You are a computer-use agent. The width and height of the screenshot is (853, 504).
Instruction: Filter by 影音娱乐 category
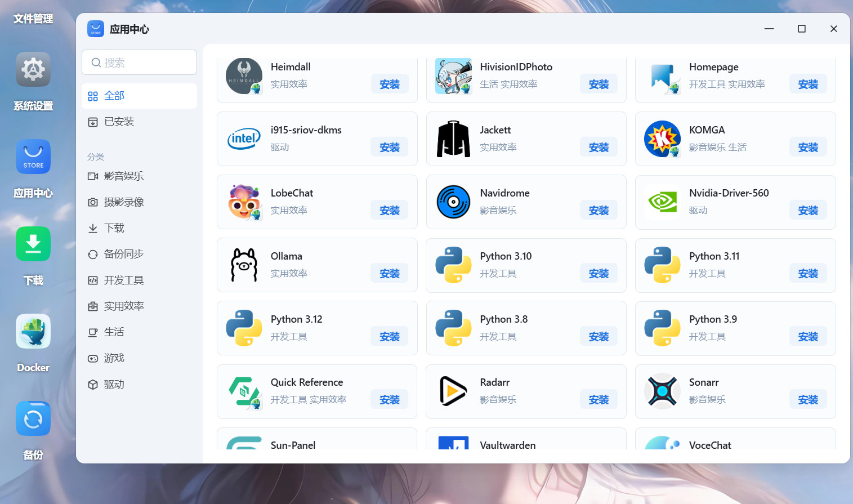tap(139, 176)
